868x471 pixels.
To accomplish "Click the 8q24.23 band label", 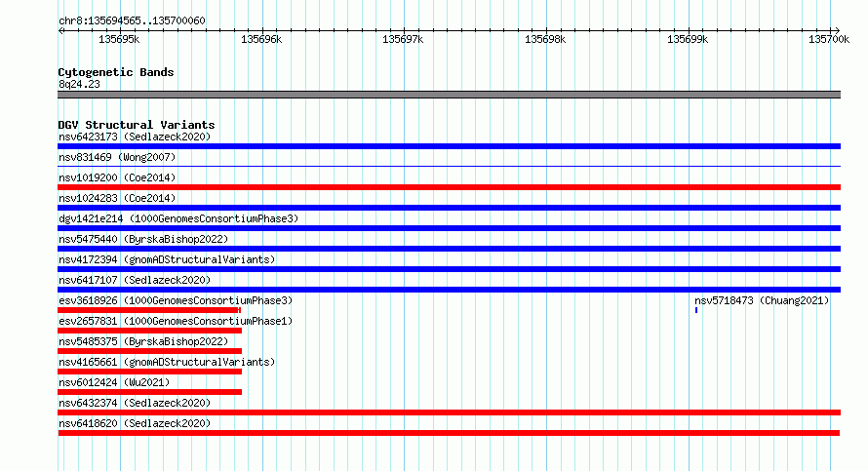I will click(x=79, y=84).
